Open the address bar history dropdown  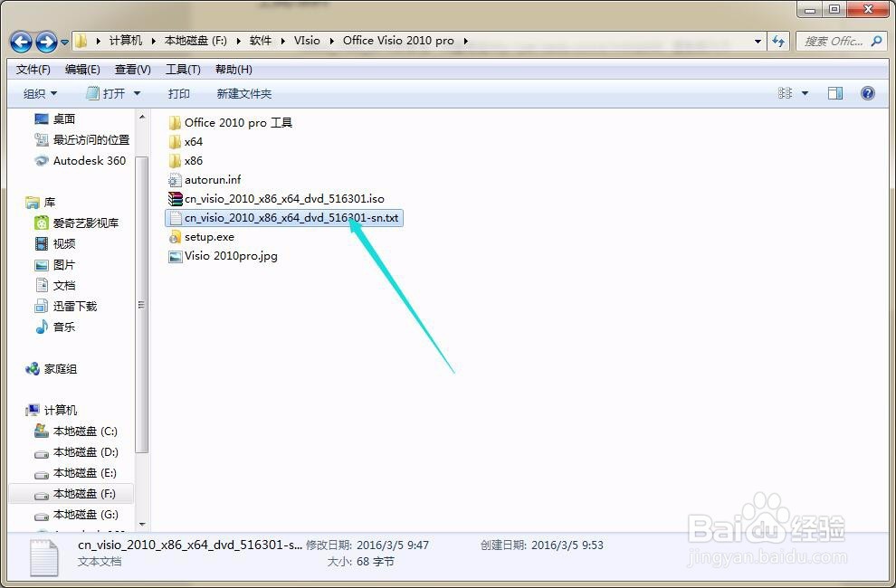[758, 41]
